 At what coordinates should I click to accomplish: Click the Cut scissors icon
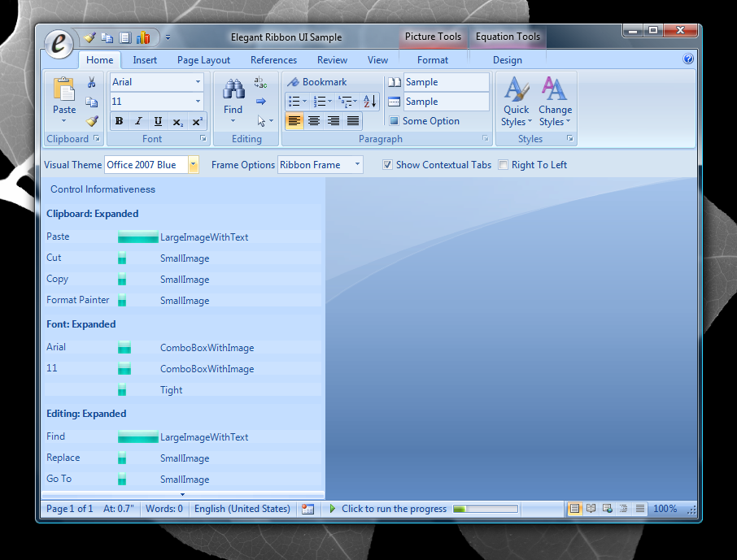[92, 82]
